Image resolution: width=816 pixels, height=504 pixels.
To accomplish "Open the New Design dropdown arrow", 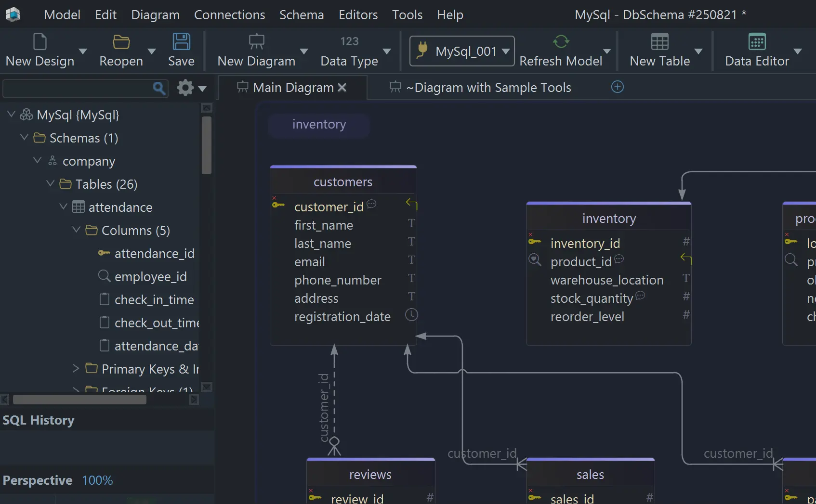I will pos(82,52).
